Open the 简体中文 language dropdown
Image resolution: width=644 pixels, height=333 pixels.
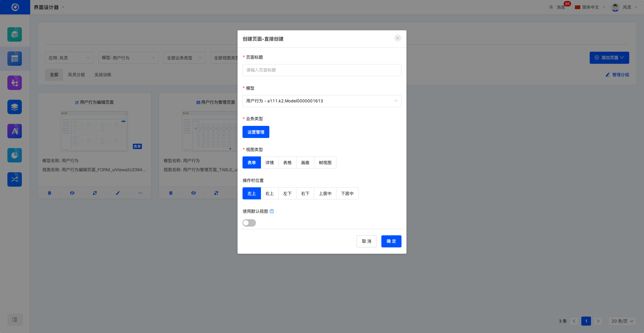590,7
